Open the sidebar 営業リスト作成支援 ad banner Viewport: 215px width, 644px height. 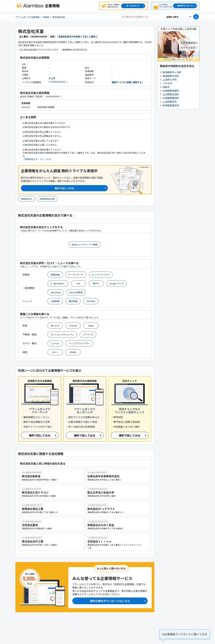pyautogui.click(x=179, y=44)
